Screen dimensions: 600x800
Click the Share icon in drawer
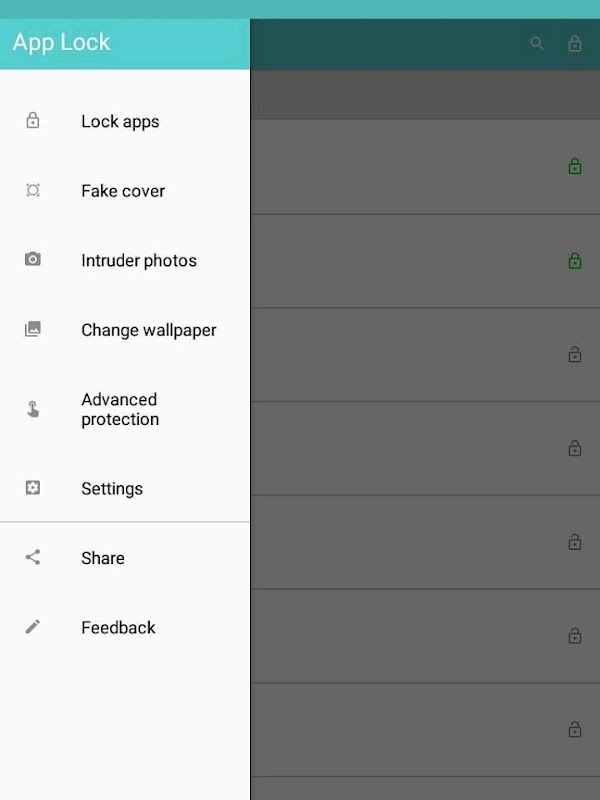[x=33, y=558]
